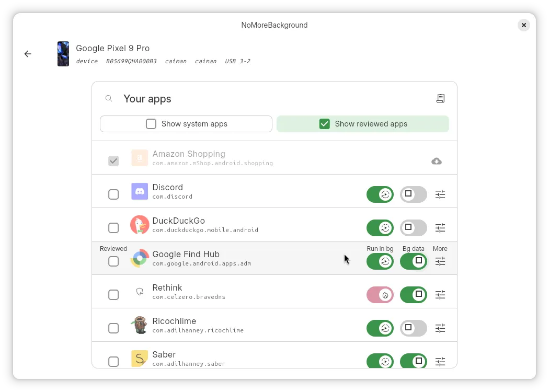Click Amazon Shopping cloud download icon
The height and width of the screenshot is (392, 549).
click(437, 162)
